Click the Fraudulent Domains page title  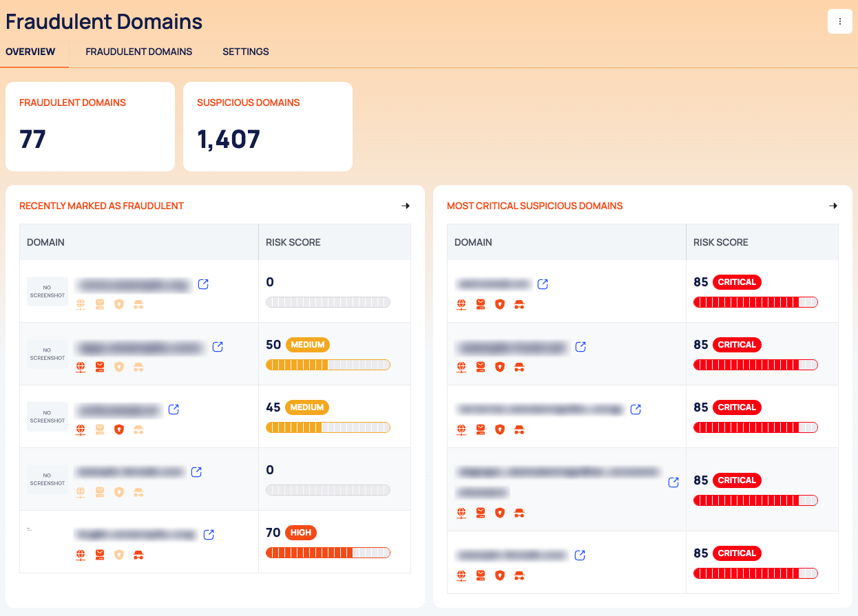104,21
